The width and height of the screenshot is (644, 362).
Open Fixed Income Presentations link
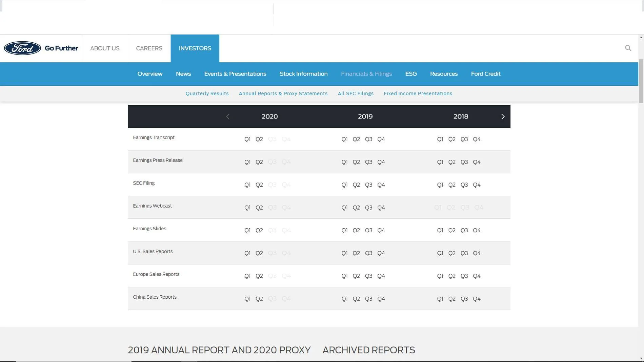point(418,93)
